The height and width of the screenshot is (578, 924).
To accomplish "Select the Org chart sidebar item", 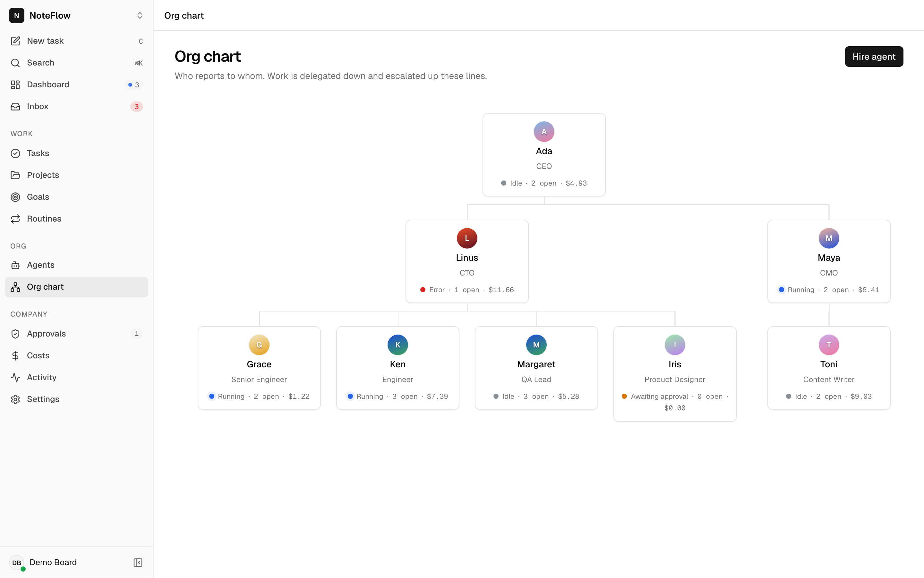I will pyautogui.click(x=76, y=287).
